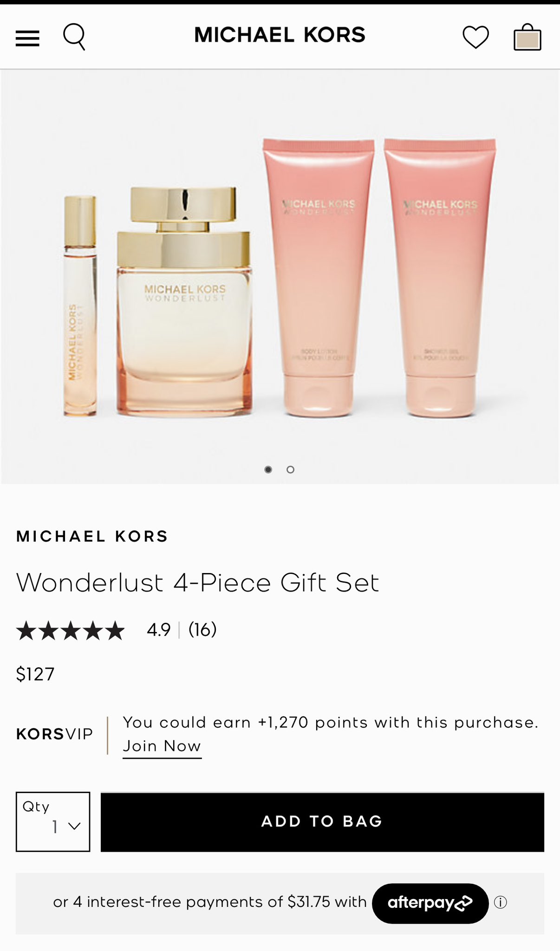Open the 16 reviews count
Viewport: 560px width, 951px height.
coord(202,630)
